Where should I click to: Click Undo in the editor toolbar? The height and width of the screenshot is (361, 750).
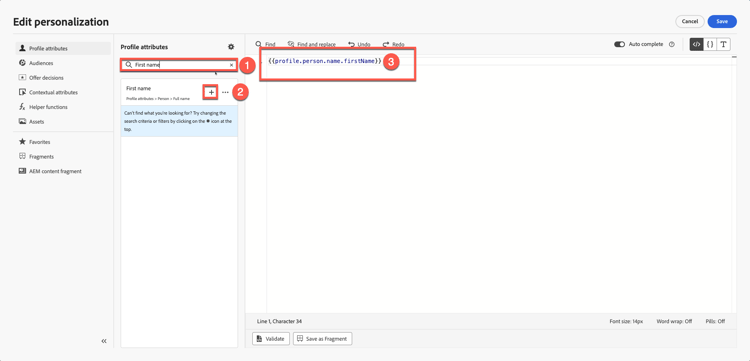pos(359,44)
